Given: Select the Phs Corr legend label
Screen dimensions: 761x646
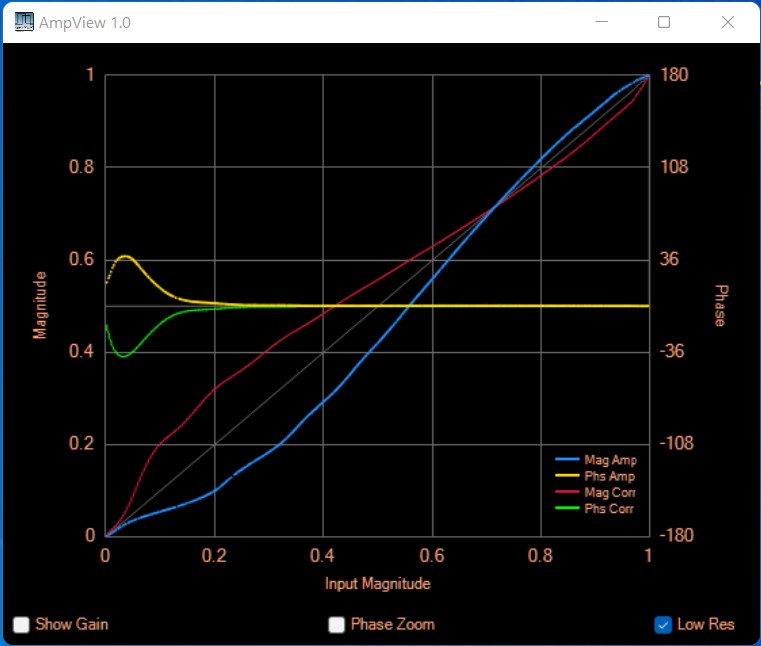Looking at the screenshot, I should click(609, 509).
